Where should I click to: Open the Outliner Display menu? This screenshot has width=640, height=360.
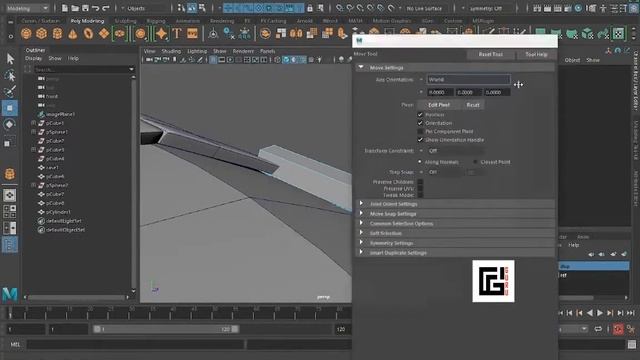tap(33, 58)
